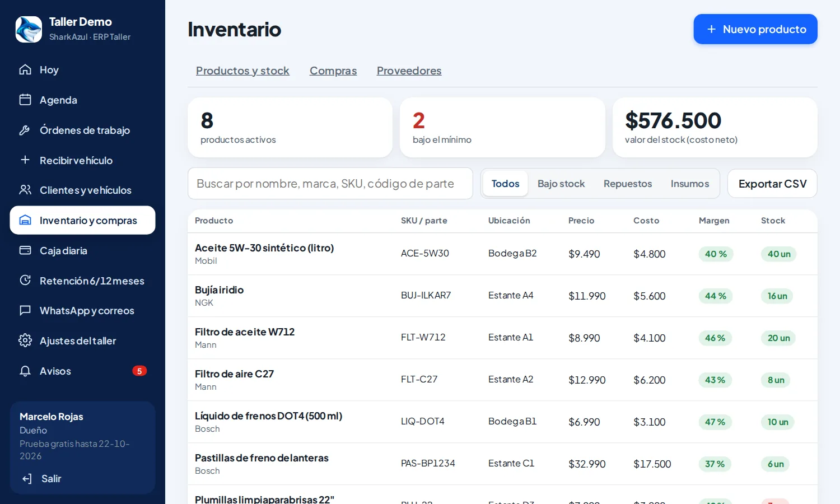Image resolution: width=840 pixels, height=504 pixels.
Task: Show only Insumos
Action: coord(690,184)
